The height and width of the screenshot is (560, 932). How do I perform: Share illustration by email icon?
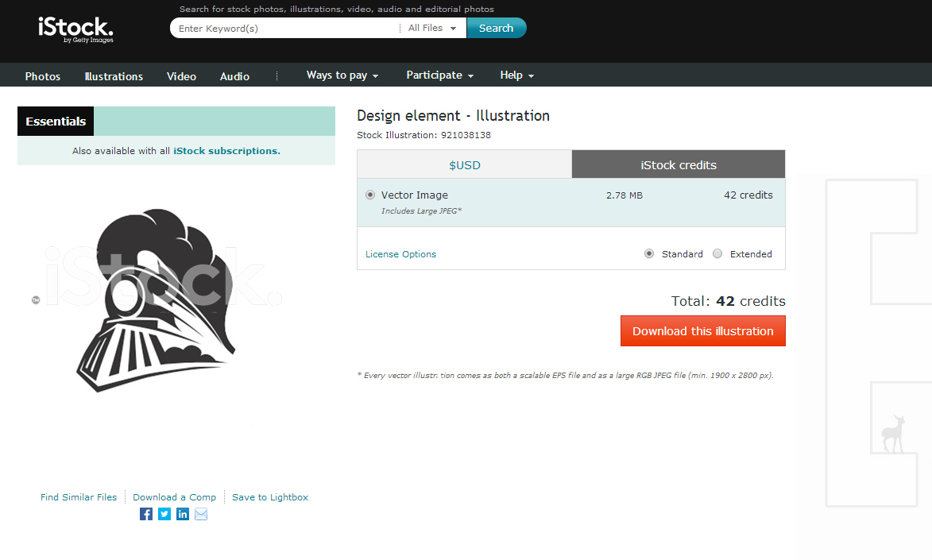[x=201, y=514]
